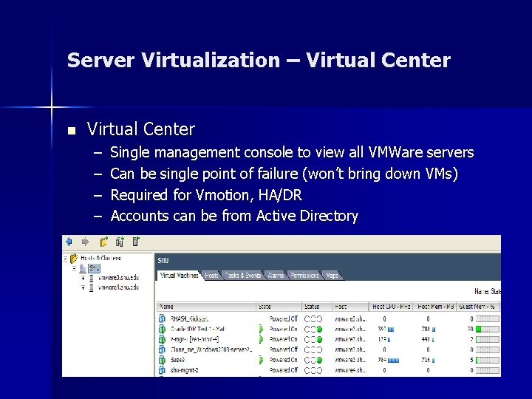Open the Alarms tab
Viewport: 532px width, 399px height.
tap(276, 275)
